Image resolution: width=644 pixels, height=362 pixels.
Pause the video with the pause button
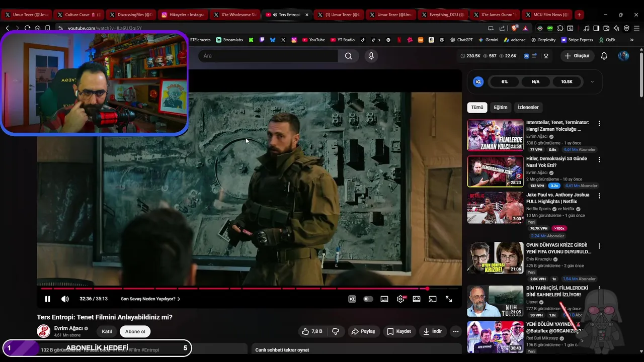47,299
